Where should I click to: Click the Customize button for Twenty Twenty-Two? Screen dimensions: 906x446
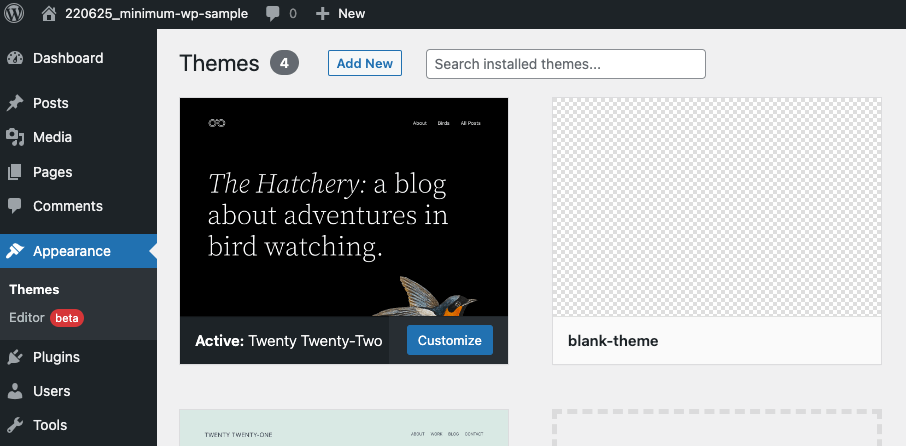(x=450, y=340)
